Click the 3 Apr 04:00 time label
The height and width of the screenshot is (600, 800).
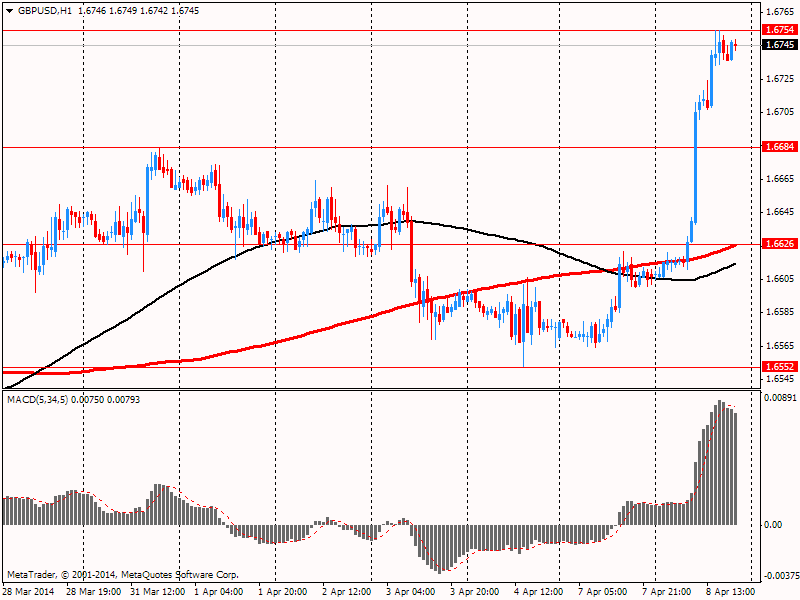[411, 592]
